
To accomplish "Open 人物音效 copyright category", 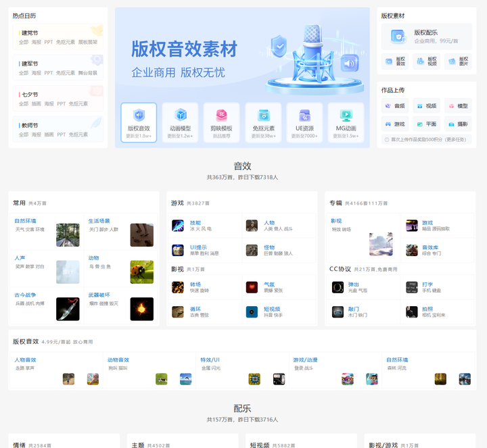I will pyautogui.click(x=25, y=360).
